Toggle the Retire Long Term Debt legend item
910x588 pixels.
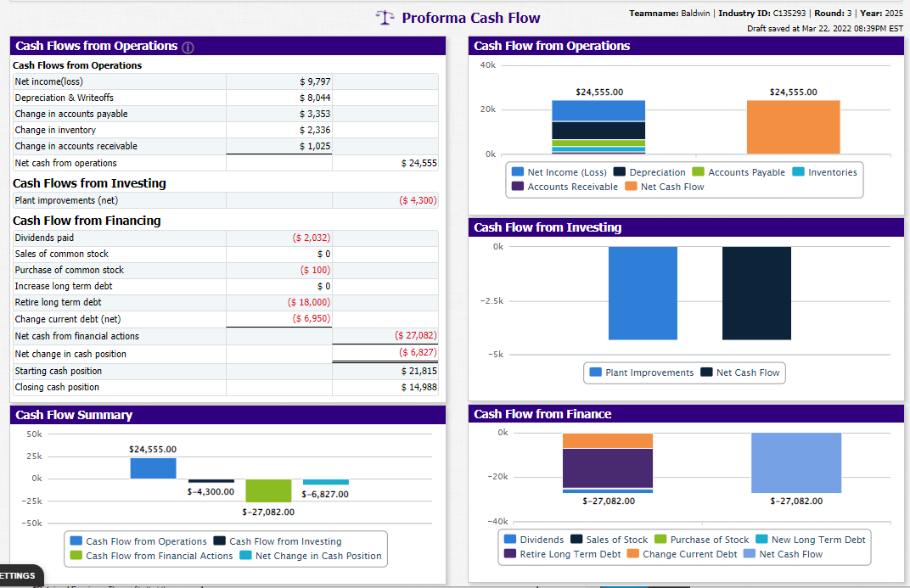pos(562,554)
